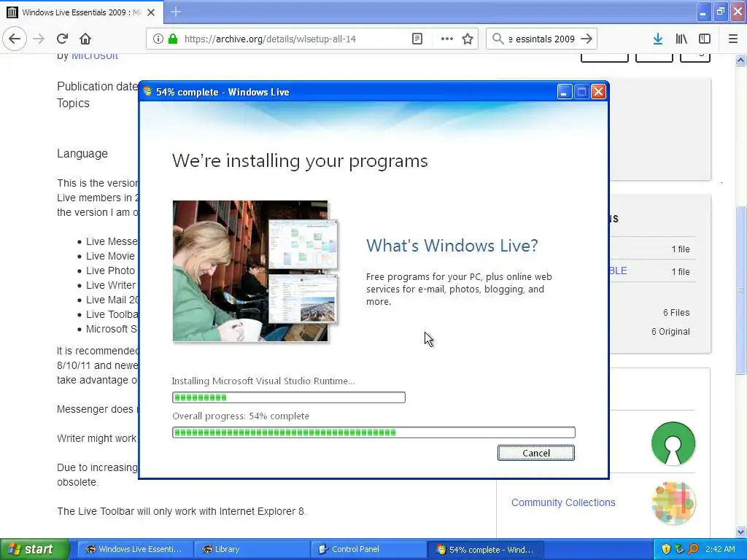
Task: Submit search with the arrow button
Action: point(587,39)
